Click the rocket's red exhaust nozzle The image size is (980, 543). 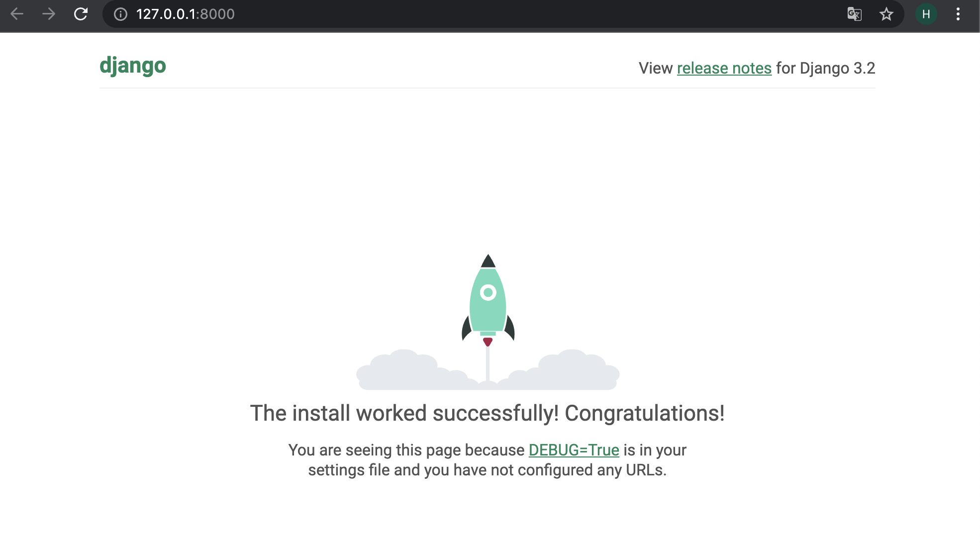488,342
